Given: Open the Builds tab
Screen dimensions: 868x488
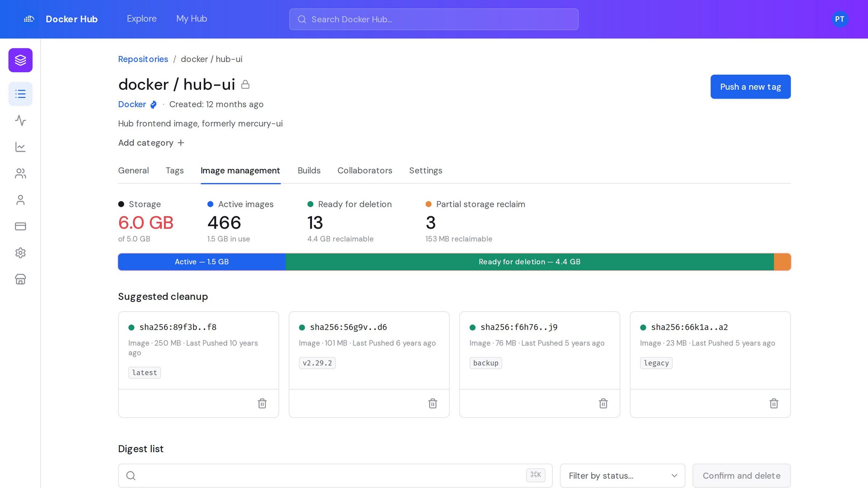Looking at the screenshot, I should pos(309,170).
